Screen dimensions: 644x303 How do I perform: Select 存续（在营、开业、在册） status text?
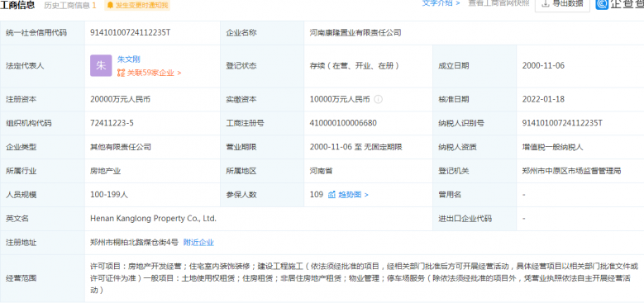point(355,65)
